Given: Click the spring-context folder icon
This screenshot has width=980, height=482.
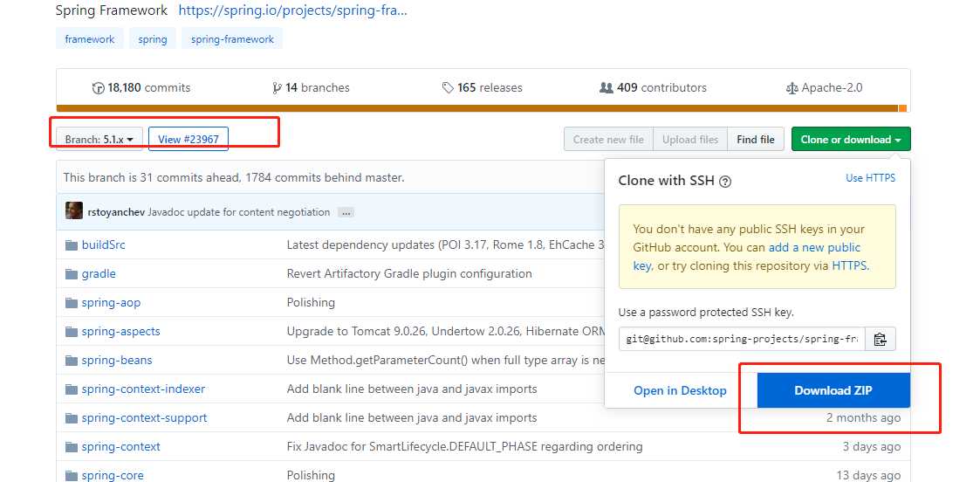Looking at the screenshot, I should [72, 446].
